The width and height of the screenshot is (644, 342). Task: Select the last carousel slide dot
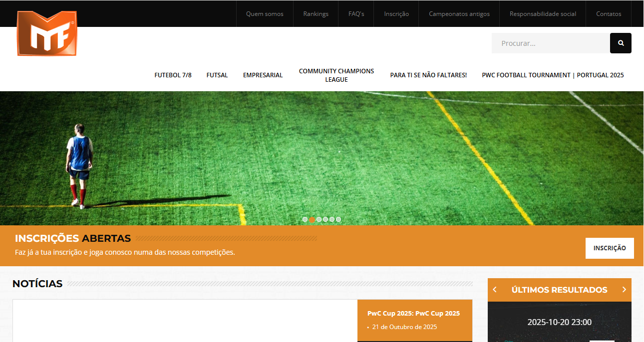338,219
